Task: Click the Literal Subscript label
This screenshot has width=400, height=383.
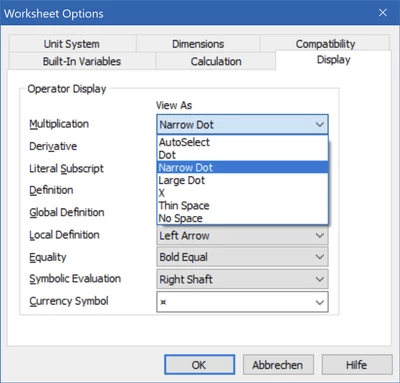Action: (66, 169)
